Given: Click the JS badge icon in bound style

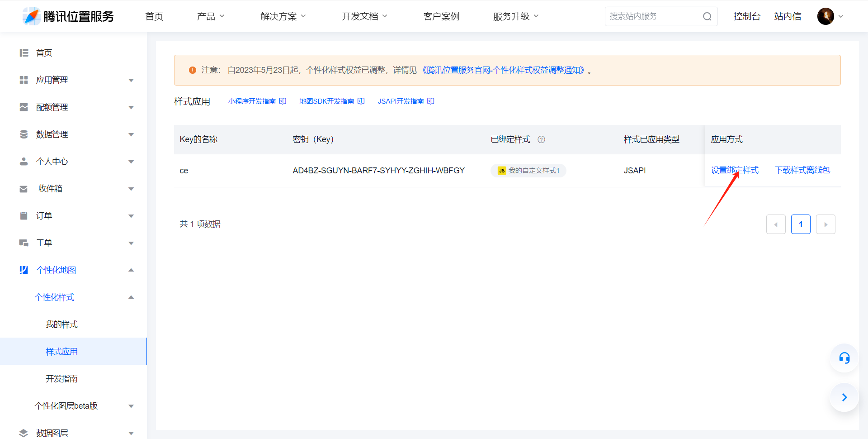Looking at the screenshot, I should 502,171.
